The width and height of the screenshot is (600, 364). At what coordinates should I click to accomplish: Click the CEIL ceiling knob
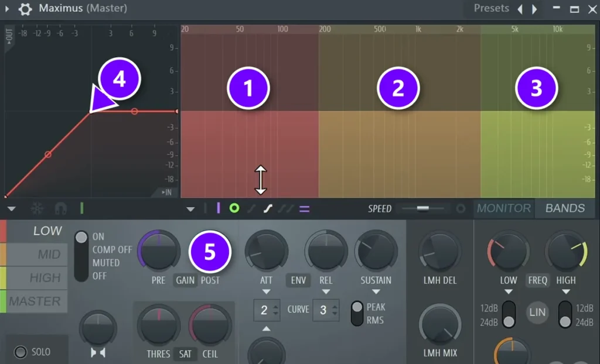(x=210, y=326)
